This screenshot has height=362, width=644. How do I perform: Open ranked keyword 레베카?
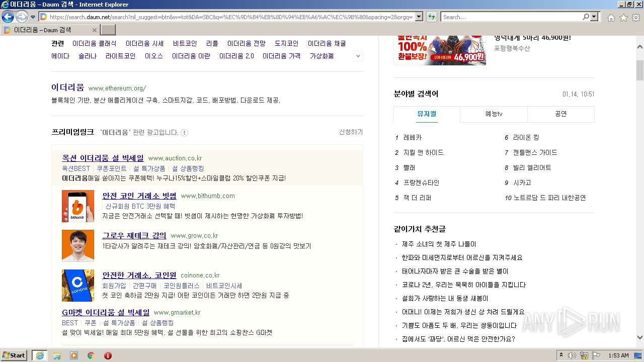pyautogui.click(x=413, y=137)
